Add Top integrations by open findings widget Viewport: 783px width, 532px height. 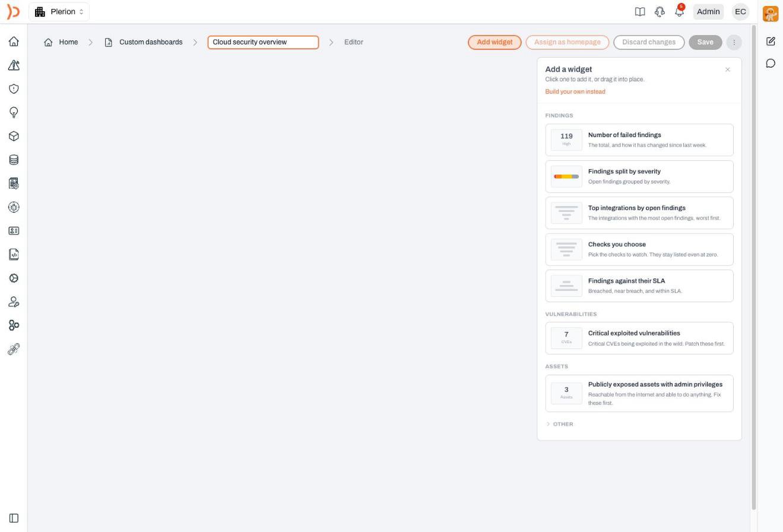coord(639,213)
